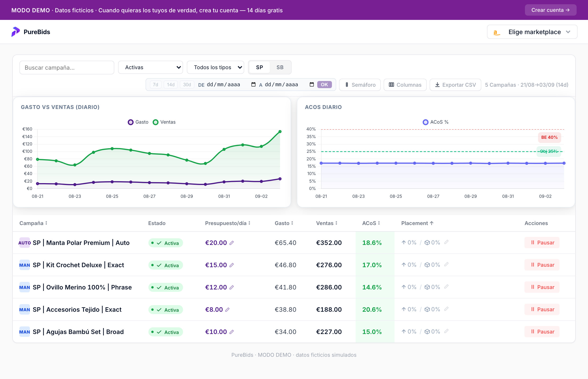Edit placement pencil for Accesorios Tejido
This screenshot has width=588, height=379.
(x=446, y=309)
